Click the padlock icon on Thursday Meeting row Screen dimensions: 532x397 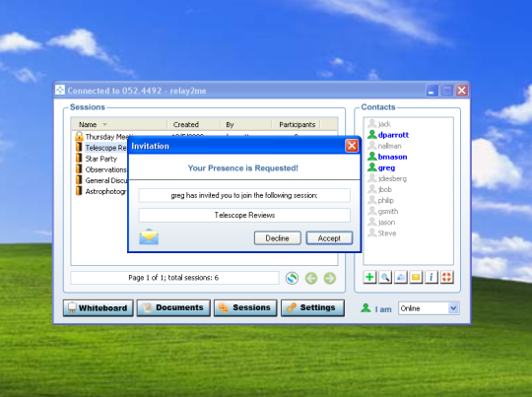(79, 136)
